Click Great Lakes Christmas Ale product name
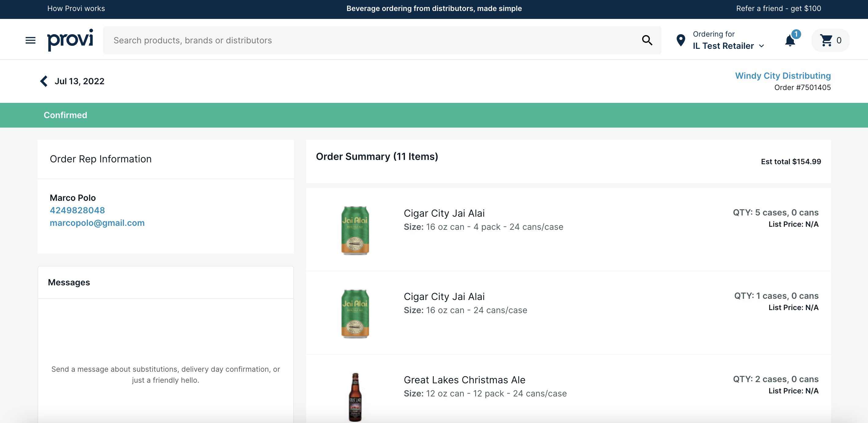The height and width of the screenshot is (423, 868). tap(464, 380)
